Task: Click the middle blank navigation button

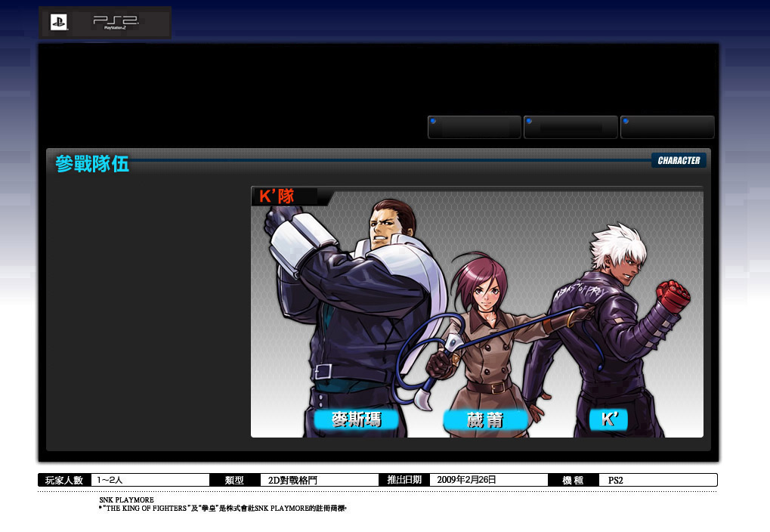Action: coord(571,127)
